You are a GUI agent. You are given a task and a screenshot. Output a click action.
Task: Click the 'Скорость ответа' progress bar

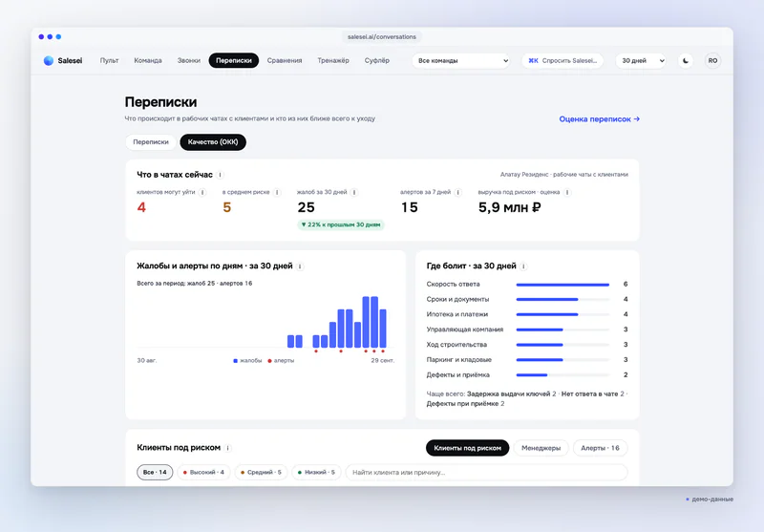(562, 285)
